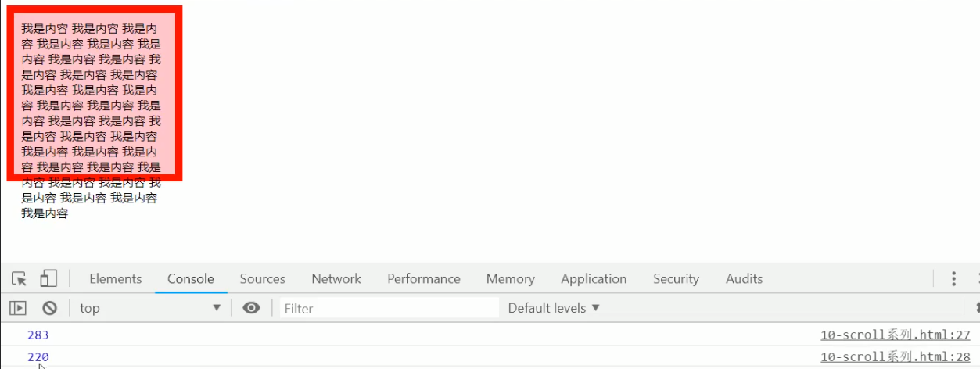Switch to the Elements tab
The width and height of the screenshot is (980, 369).
116,278
